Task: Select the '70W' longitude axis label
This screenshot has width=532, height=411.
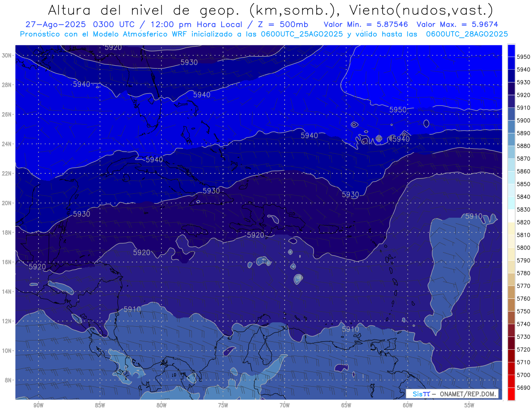Action: (285, 406)
